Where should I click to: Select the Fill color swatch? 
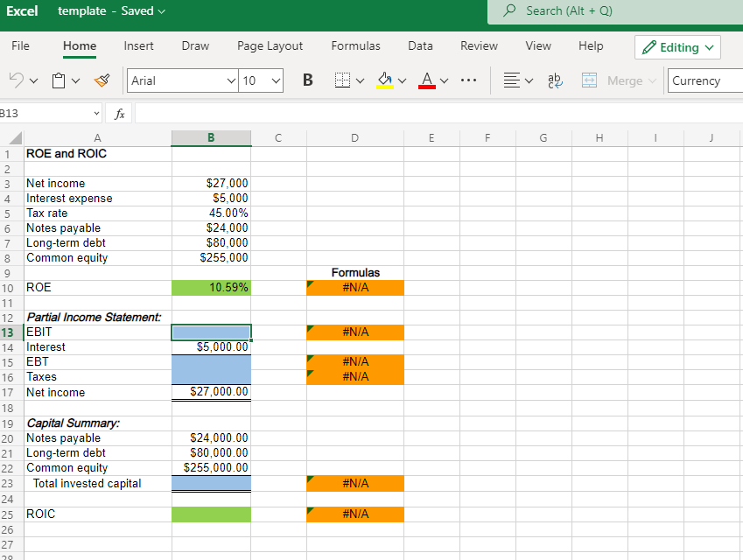(386, 80)
